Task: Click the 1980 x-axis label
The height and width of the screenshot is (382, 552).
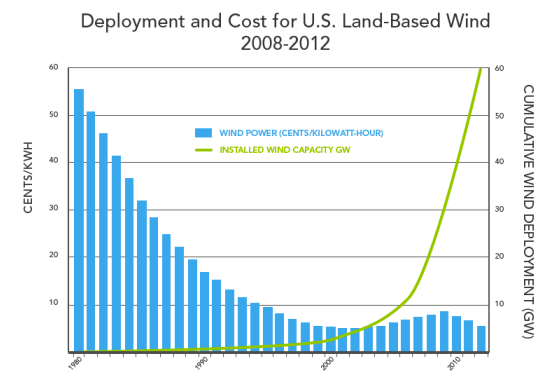Action: [76, 363]
